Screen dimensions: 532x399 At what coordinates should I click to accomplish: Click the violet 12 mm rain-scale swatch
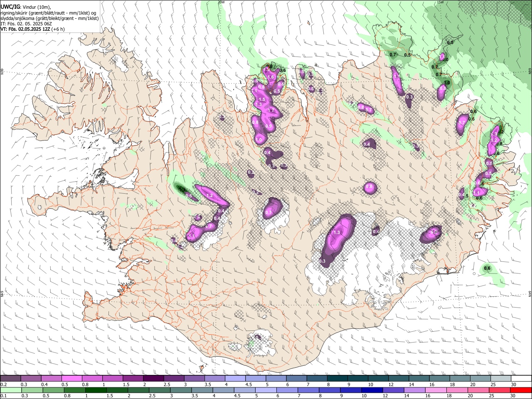click(x=394, y=390)
